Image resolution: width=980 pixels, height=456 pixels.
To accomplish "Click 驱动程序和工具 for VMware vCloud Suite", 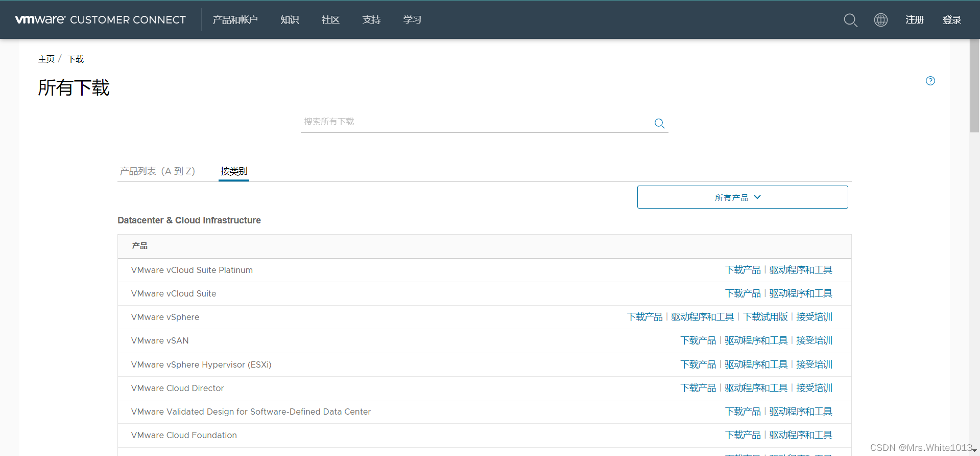I will (x=801, y=293).
